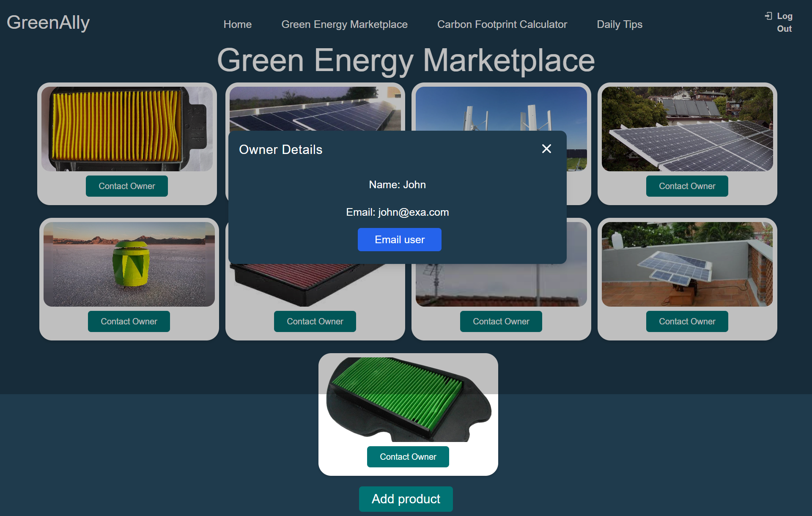Viewport: 812px width, 516px height.
Task: Open the Home menu item
Action: [x=237, y=25]
